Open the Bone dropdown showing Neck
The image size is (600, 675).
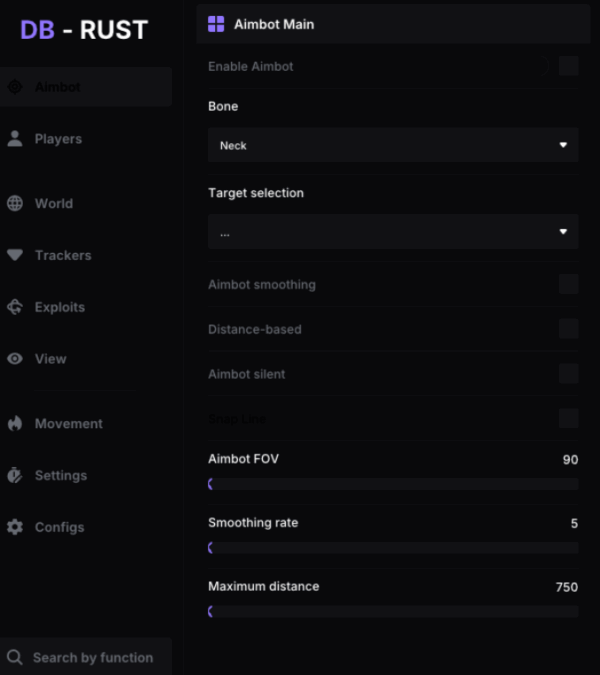393,145
